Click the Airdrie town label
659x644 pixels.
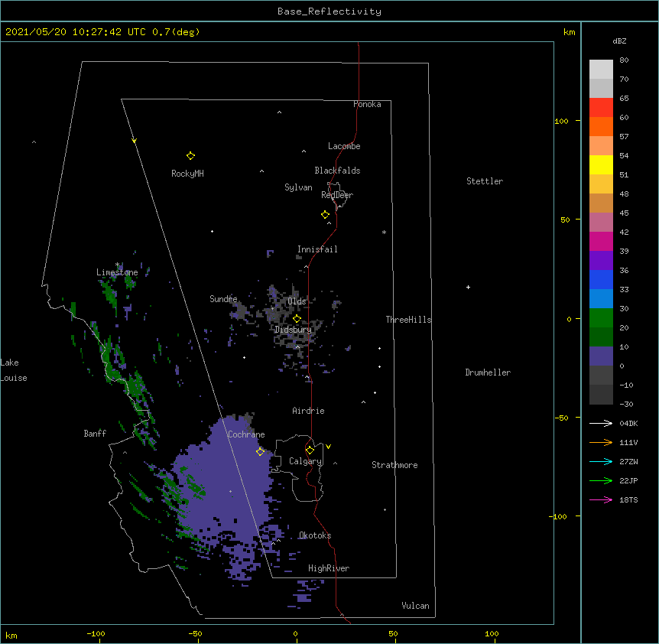point(308,411)
